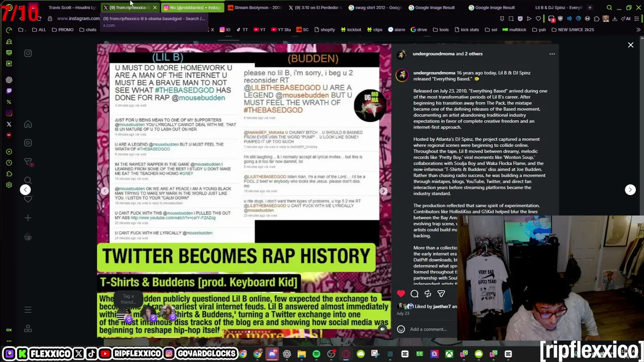Screen dimensions: 644x362
Task: Open Spotify from the taskbar
Action: click(316, 354)
